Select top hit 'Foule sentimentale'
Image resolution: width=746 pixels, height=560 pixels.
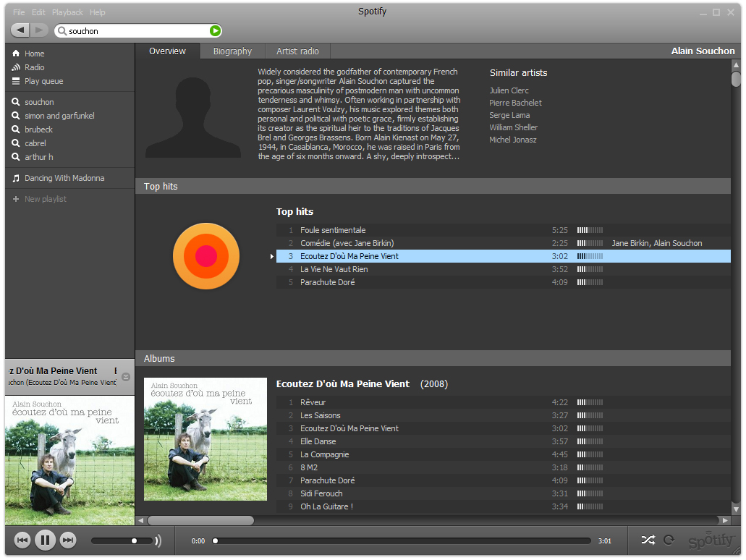[504, 230]
